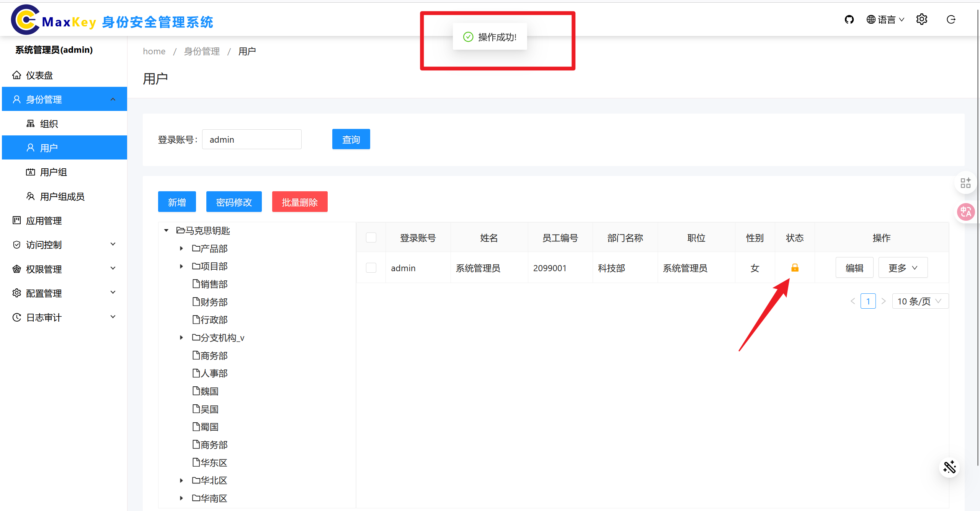Select the checkbox on the admin row
980x511 pixels.
tap(371, 268)
